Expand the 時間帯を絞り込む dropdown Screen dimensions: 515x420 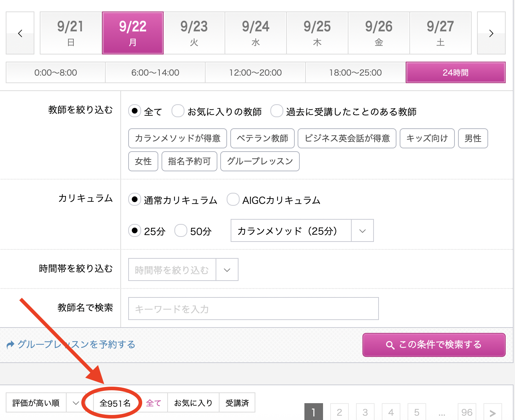point(183,270)
